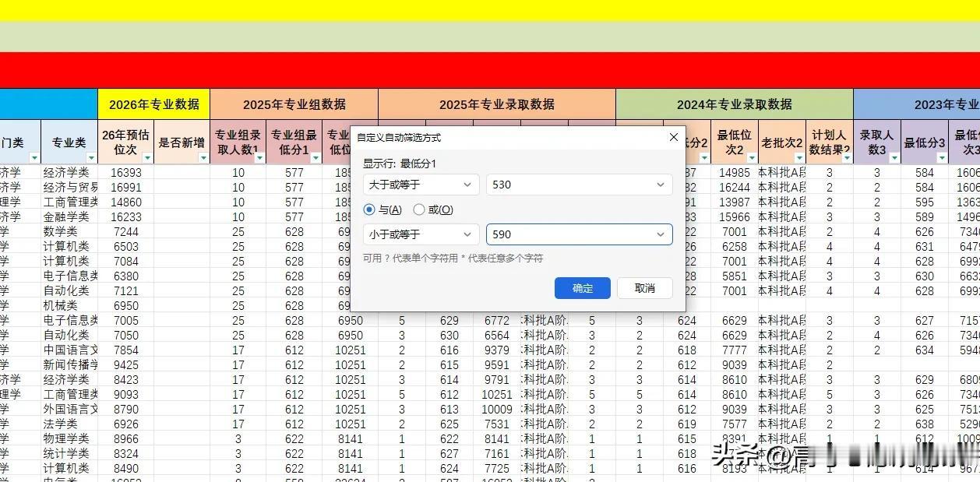The width and height of the screenshot is (980, 482).
Task: Open filter arrow on 最低分3 header
Action: coord(942,158)
